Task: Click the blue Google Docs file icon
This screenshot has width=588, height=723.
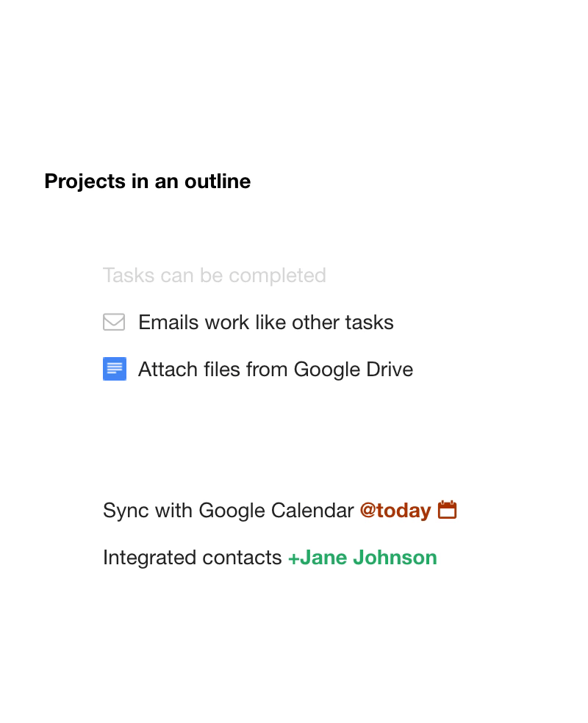Action: (x=115, y=369)
